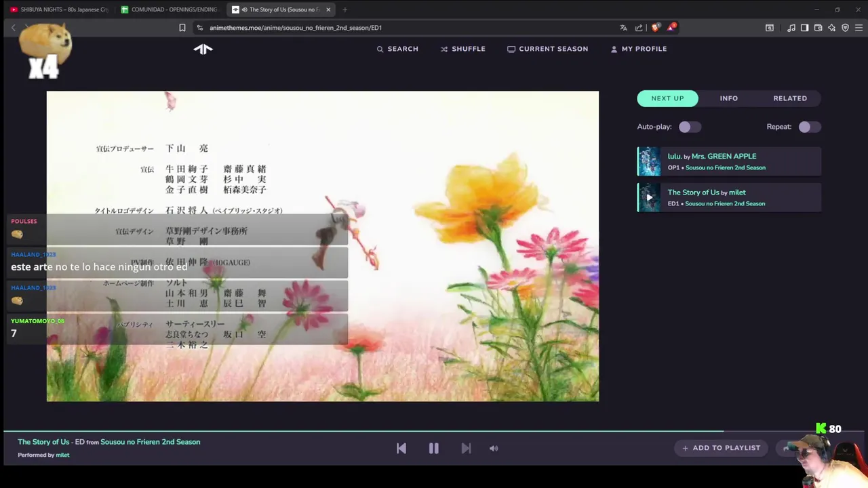Close The Story of Us browser tab
Screen dimensions: 868x488
pos(329,9)
